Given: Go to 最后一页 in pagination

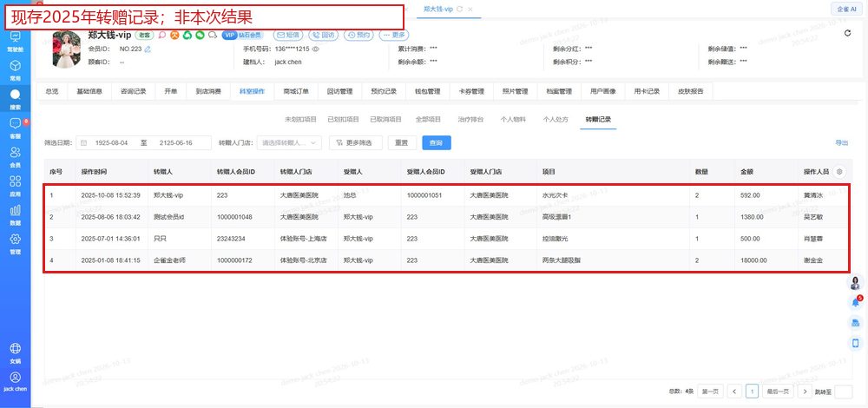Looking at the screenshot, I should pos(778,392).
